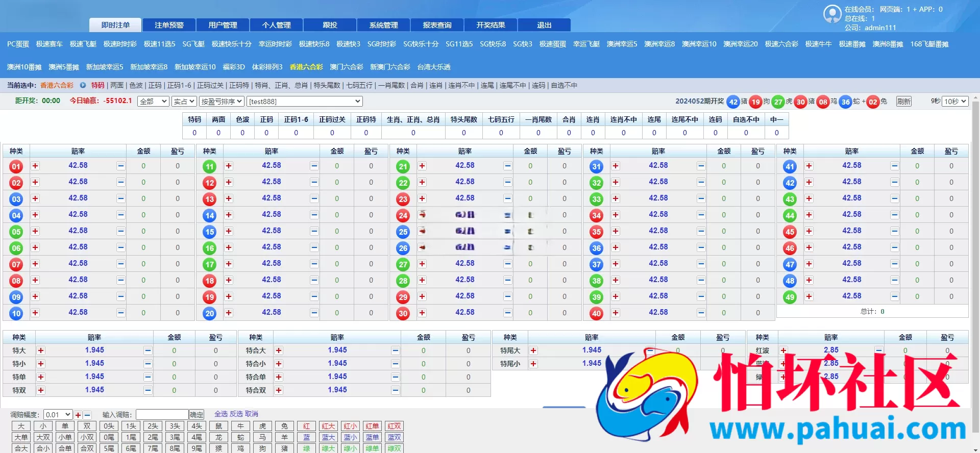Click drawn result ball 42

(x=733, y=102)
